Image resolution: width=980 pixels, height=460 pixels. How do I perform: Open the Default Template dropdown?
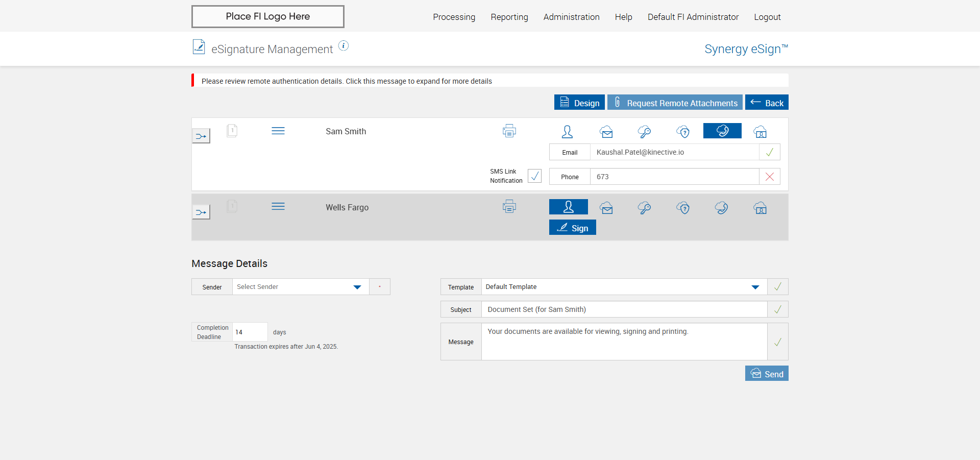(624, 287)
